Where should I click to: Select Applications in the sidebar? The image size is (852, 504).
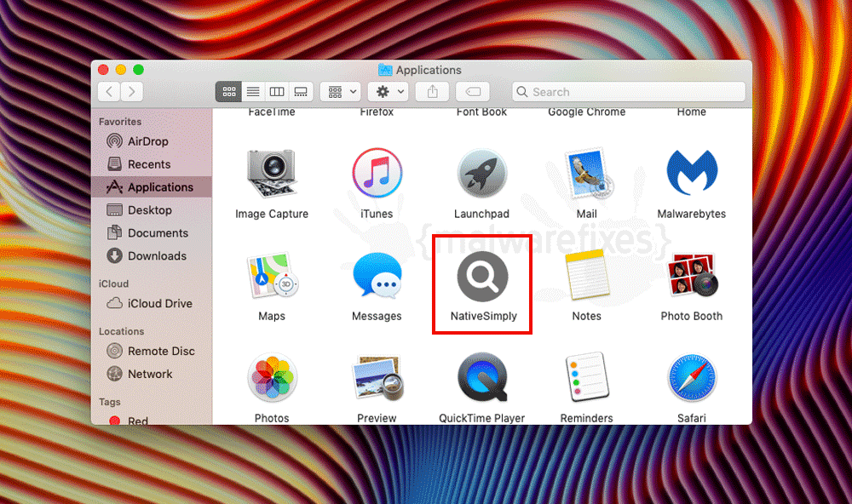click(x=152, y=186)
